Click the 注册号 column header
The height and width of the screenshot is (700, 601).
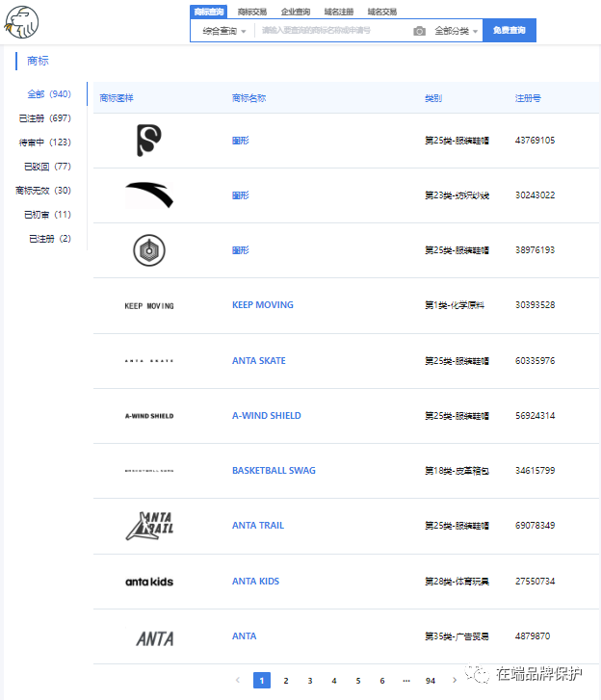point(528,98)
